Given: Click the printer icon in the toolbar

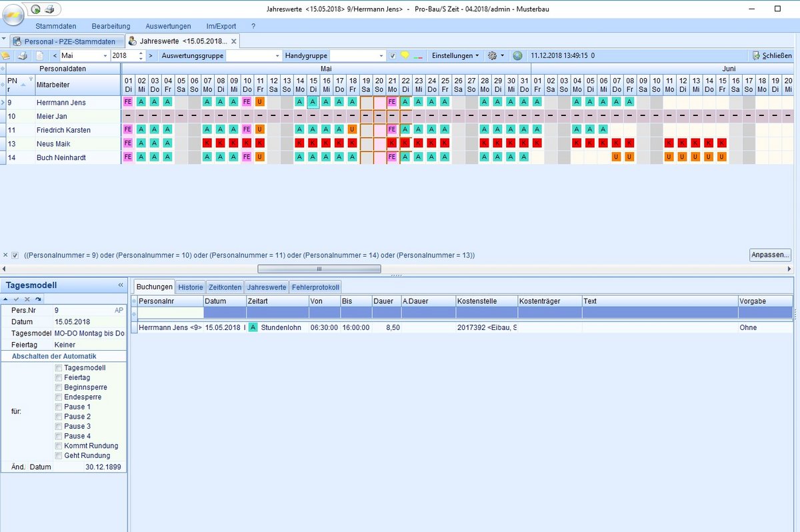Looking at the screenshot, I should tap(23, 56).
